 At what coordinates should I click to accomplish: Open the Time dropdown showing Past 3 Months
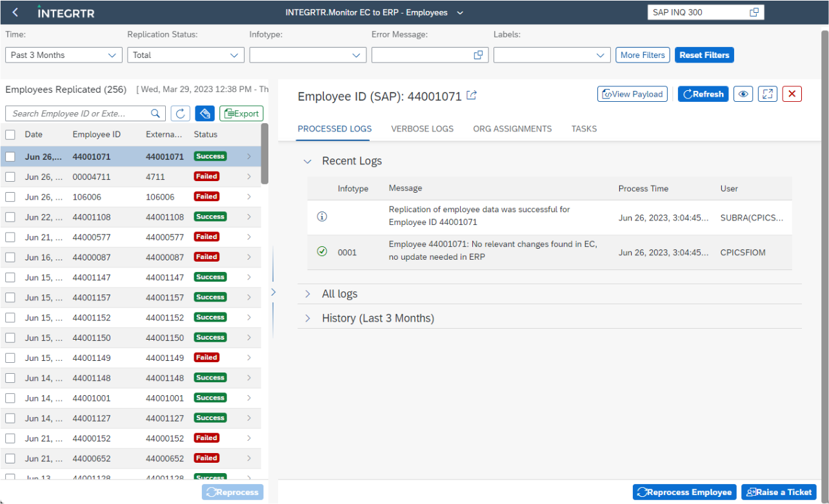[64, 55]
